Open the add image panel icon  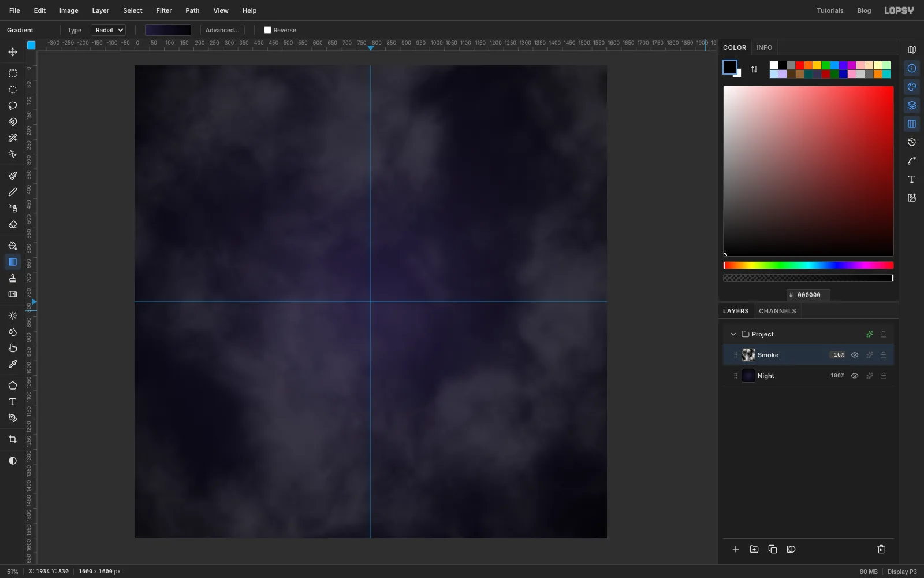pyautogui.click(x=912, y=198)
